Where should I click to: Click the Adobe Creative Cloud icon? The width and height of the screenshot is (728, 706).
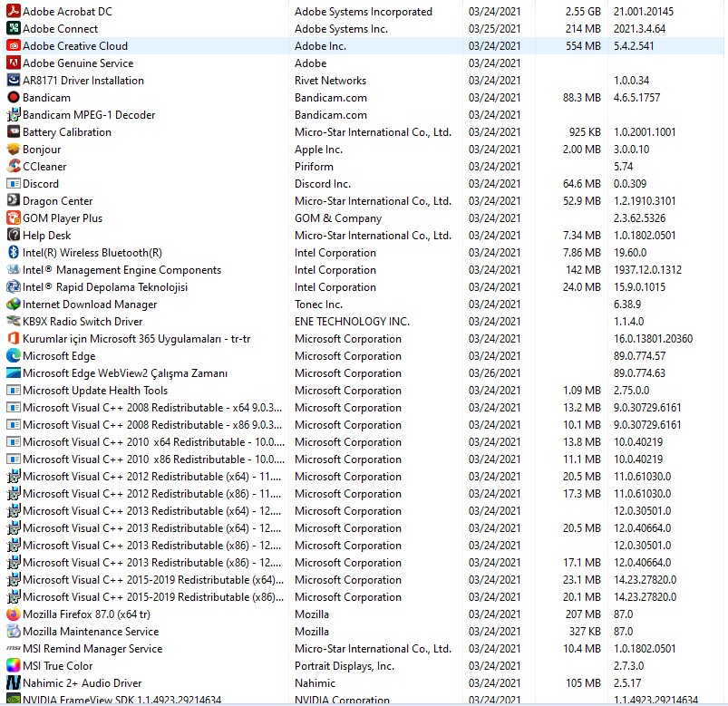[x=14, y=46]
